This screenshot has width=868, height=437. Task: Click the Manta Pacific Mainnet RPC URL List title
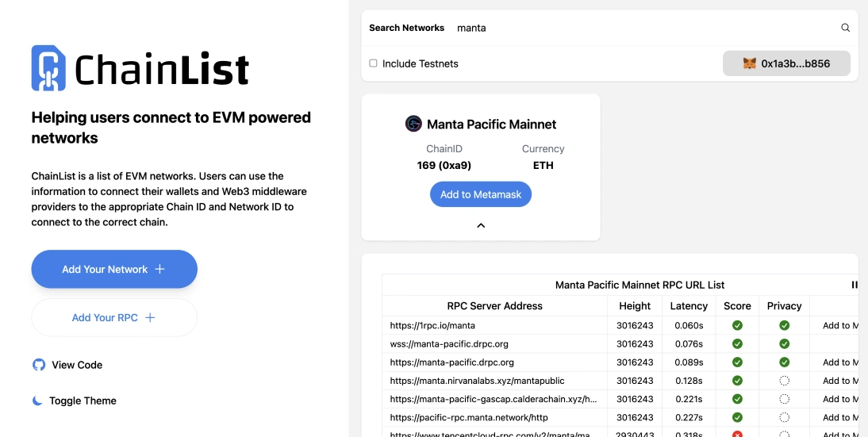tap(640, 285)
